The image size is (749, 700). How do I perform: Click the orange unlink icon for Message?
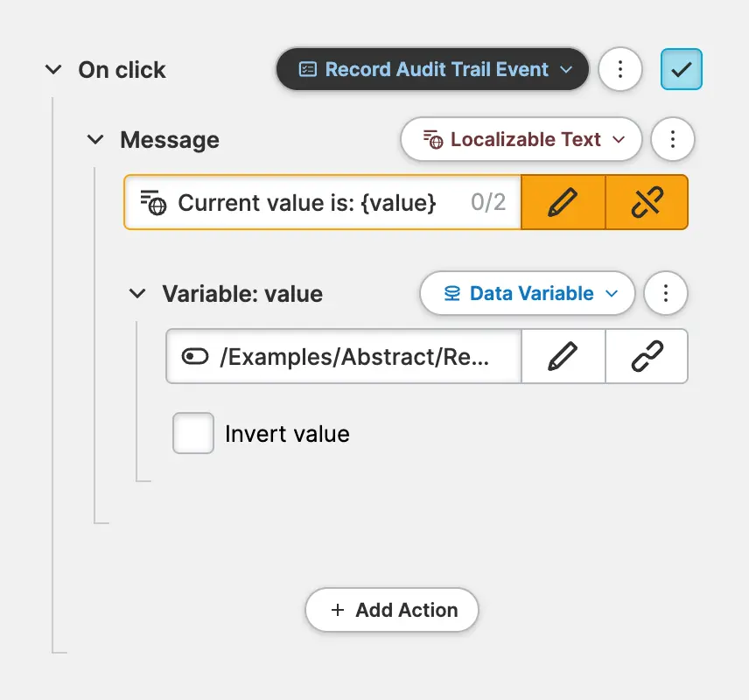(x=647, y=203)
